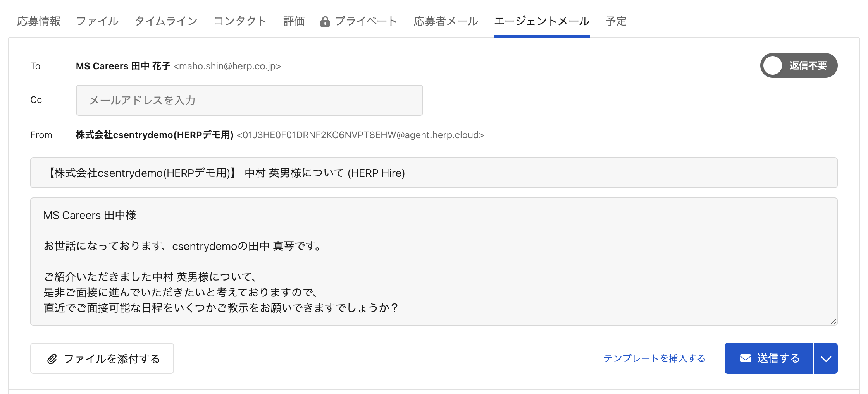
Task: Switch to the ファイル tab
Action: click(x=97, y=21)
